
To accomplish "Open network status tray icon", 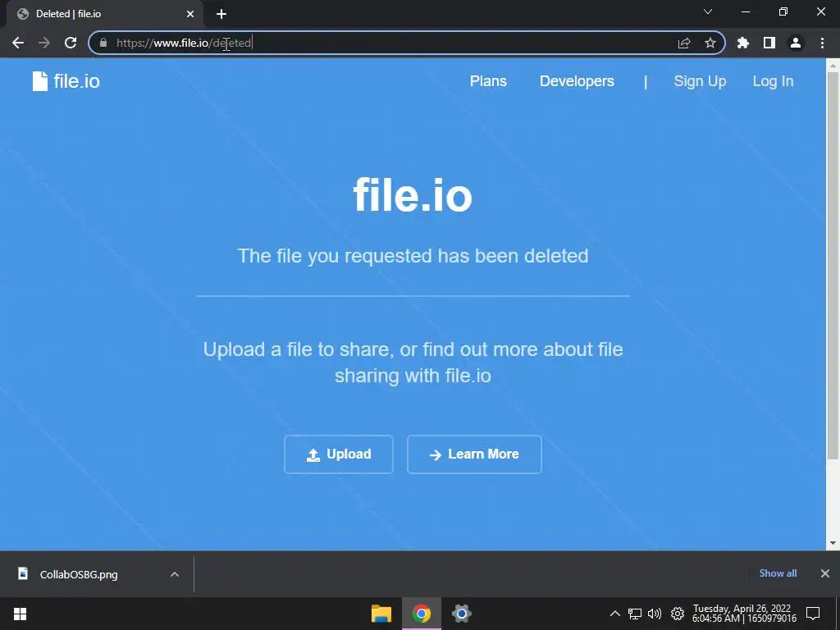I will coord(635,614).
